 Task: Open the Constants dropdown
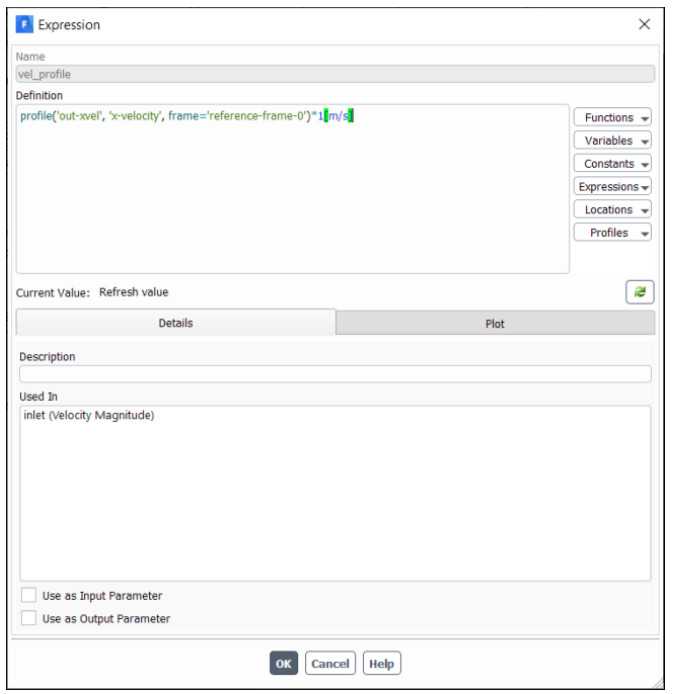[x=613, y=163]
